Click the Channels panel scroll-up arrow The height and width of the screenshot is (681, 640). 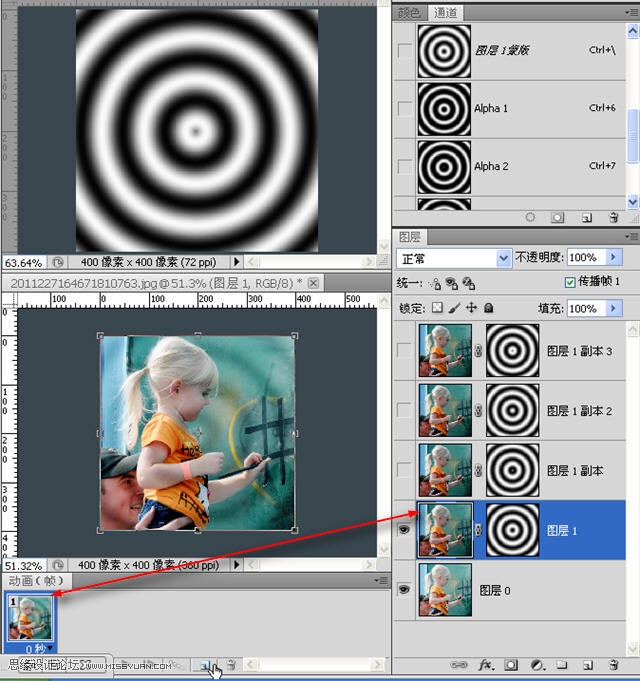pyautogui.click(x=633, y=30)
